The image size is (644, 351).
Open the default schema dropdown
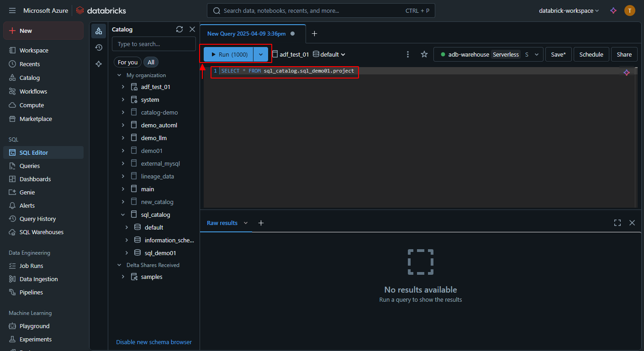click(329, 54)
